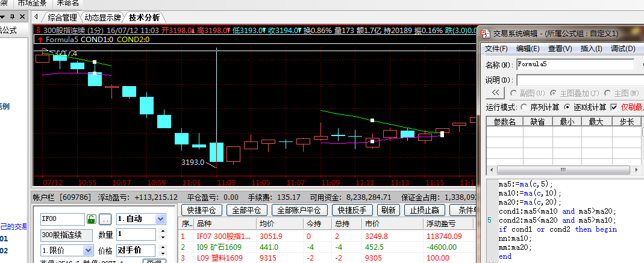
Task: Click the red up-arrow icon beside Formula5
Action: point(40,40)
